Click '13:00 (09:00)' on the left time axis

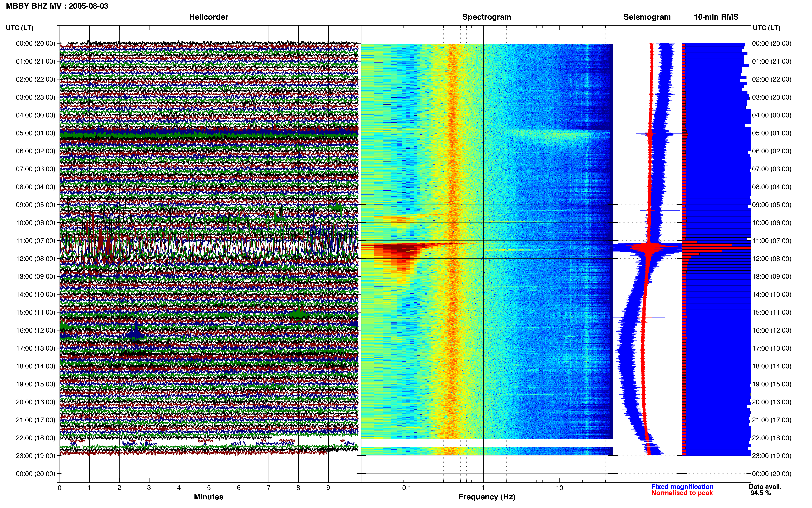pos(36,277)
